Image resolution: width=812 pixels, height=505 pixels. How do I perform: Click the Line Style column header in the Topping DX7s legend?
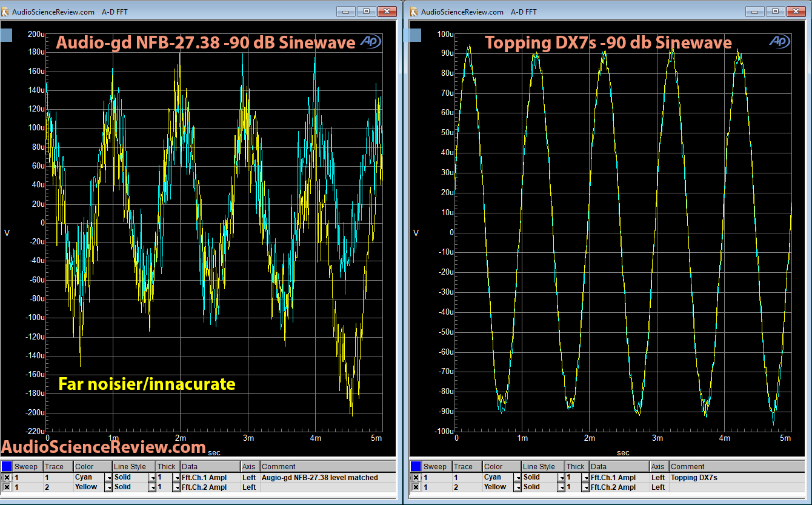(x=544, y=467)
